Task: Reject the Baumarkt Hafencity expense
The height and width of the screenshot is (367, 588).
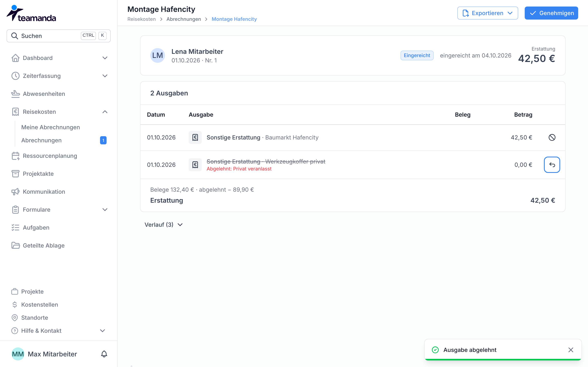Action: [x=552, y=137]
